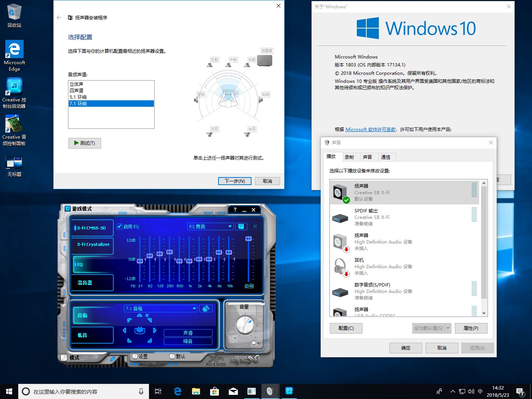
Task: Open the X-Fi CMSS-3D section
Action: tap(92, 228)
